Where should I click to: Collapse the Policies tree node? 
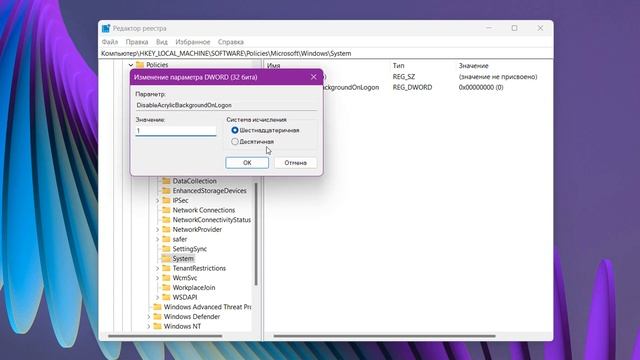131,65
